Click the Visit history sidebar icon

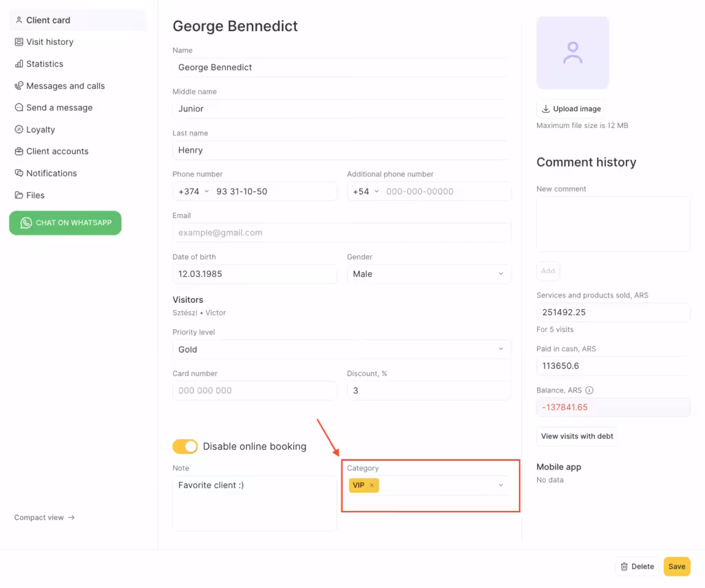(x=19, y=42)
